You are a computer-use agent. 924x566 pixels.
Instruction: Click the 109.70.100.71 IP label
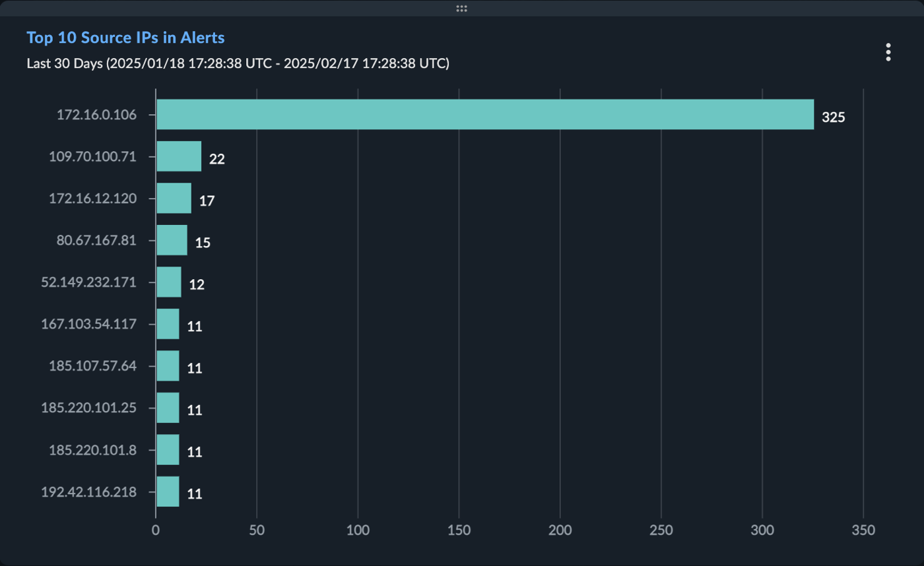(93, 156)
